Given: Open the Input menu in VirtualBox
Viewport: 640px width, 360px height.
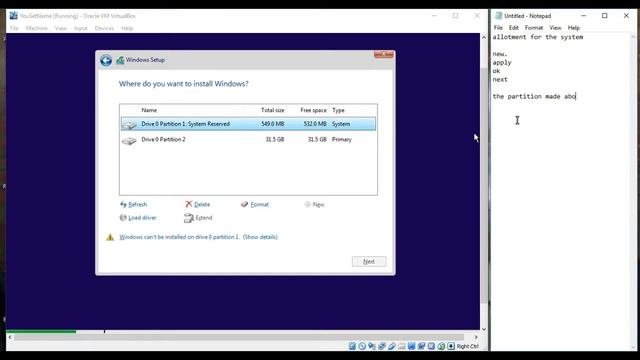Looking at the screenshot, I should [x=81, y=28].
